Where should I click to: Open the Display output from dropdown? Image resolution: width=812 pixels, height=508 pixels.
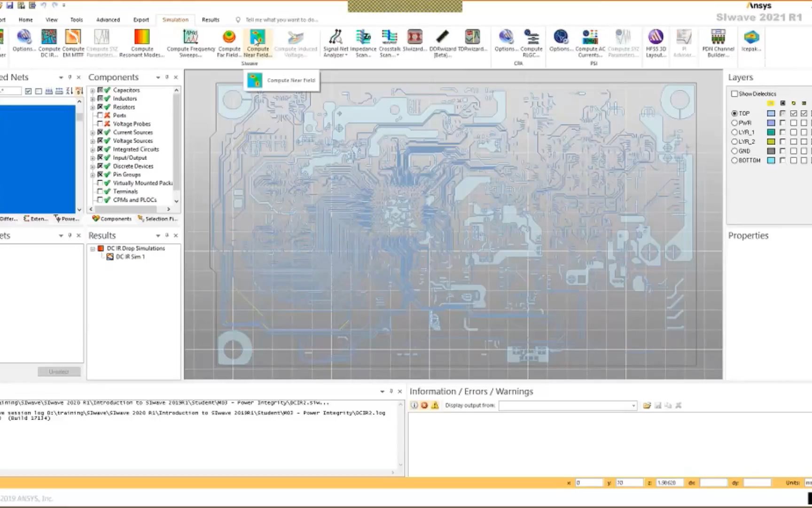pyautogui.click(x=633, y=405)
